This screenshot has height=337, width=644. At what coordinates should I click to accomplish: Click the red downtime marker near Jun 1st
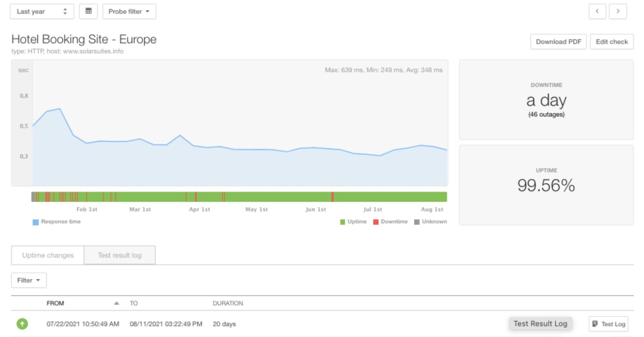click(x=332, y=196)
